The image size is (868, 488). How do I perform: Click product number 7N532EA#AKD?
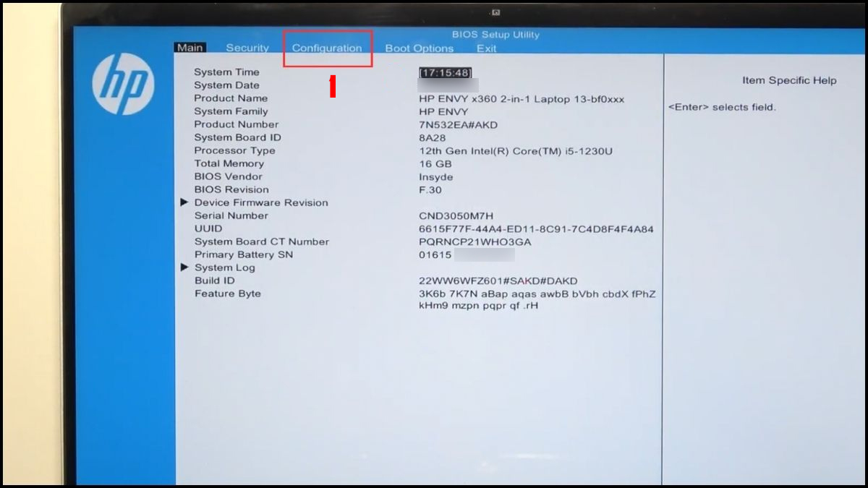(458, 125)
